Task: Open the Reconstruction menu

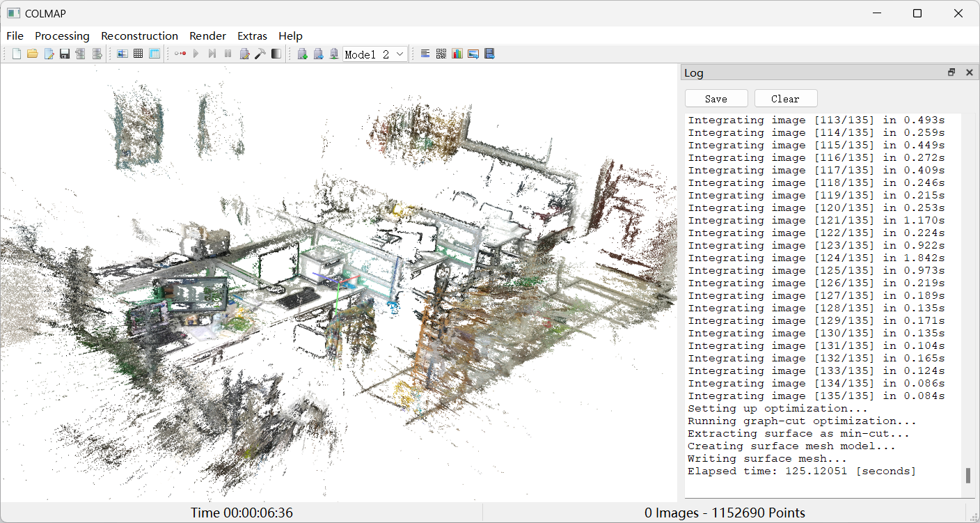Action: (139, 36)
